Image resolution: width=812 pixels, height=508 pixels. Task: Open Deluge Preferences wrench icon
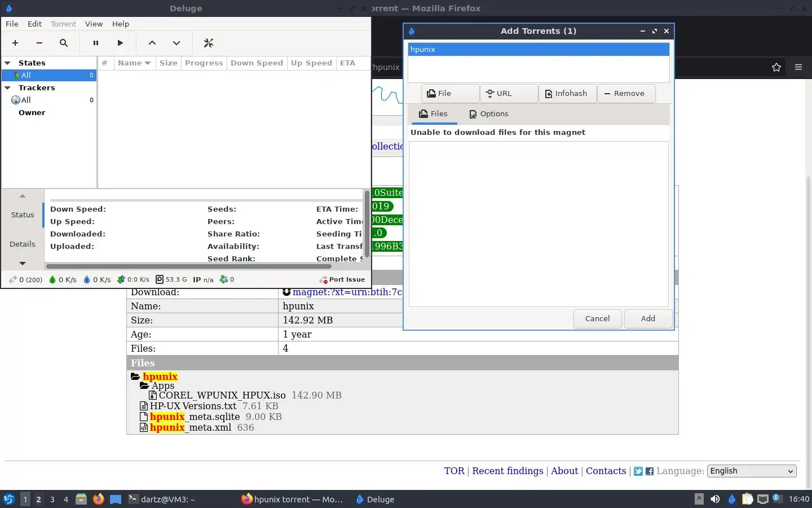(208, 43)
